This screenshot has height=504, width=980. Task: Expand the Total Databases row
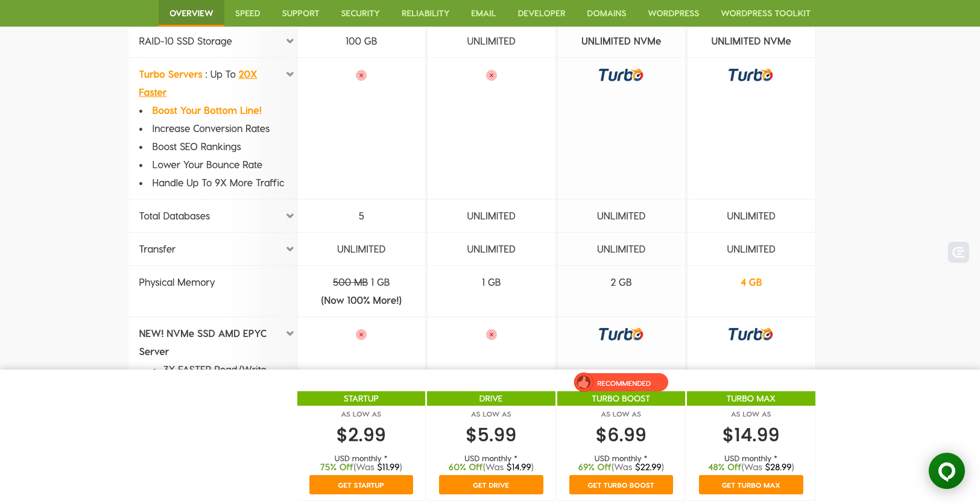290,216
